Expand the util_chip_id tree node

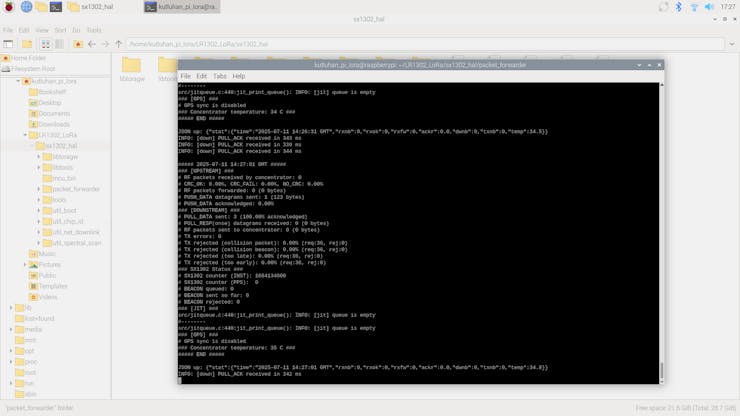point(39,221)
